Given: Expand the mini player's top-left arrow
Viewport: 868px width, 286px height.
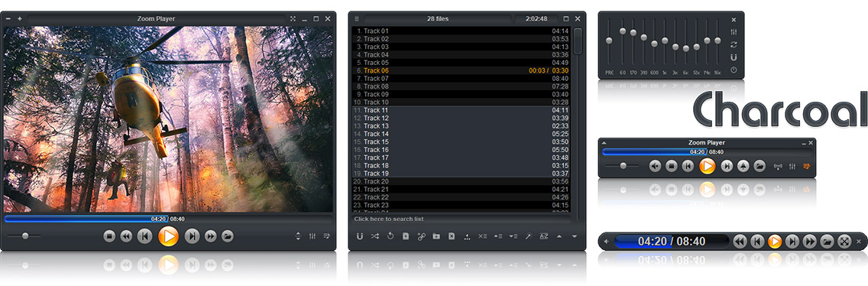Looking at the screenshot, I should tap(604, 143).
